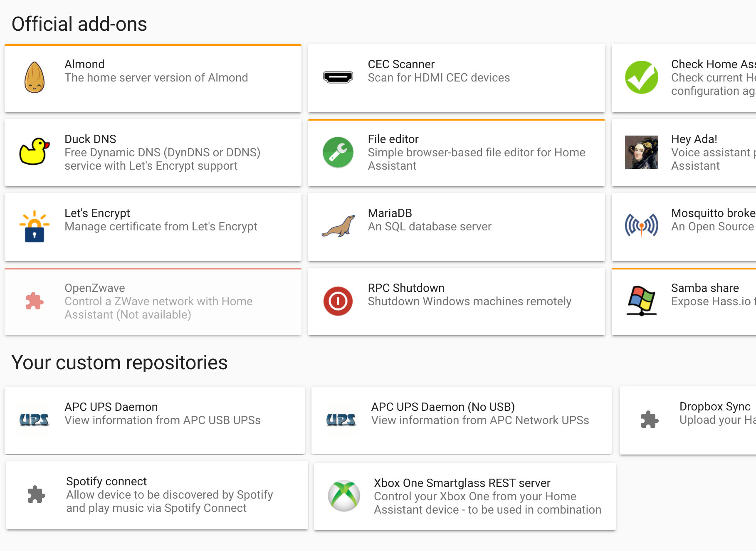Viewport: 756px width, 551px height.
Task: Open the RPC Shutdown add-on title
Action: point(406,288)
